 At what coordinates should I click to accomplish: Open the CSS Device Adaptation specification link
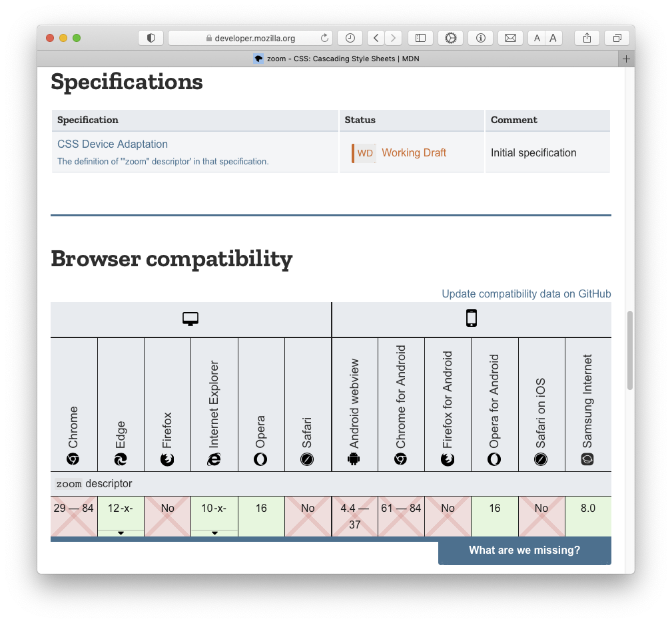tap(113, 144)
